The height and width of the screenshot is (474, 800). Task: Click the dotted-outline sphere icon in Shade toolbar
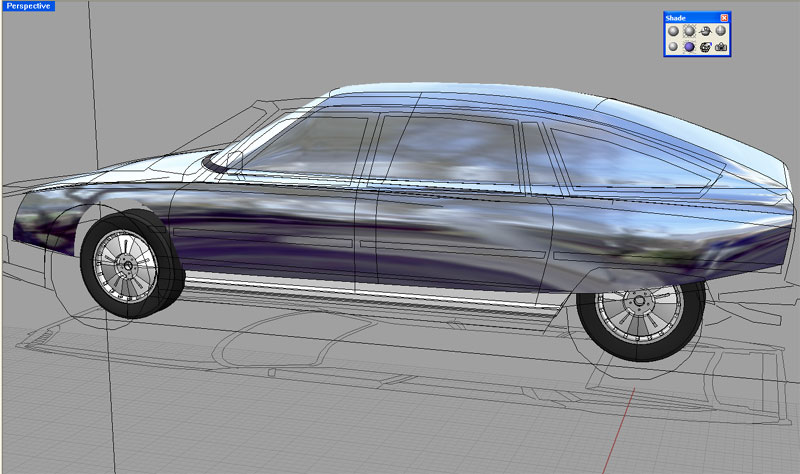[689, 31]
